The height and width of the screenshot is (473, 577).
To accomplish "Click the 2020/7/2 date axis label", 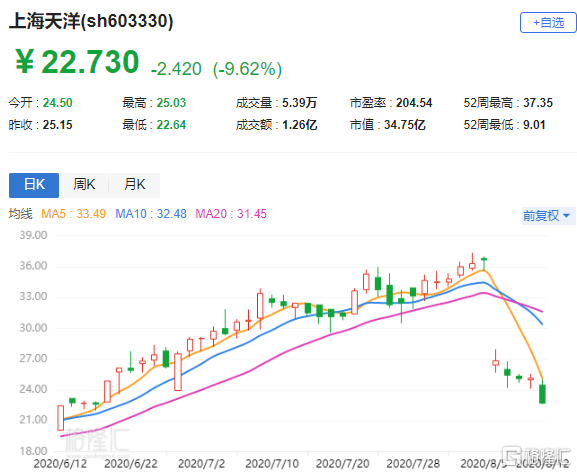I will click(201, 464).
